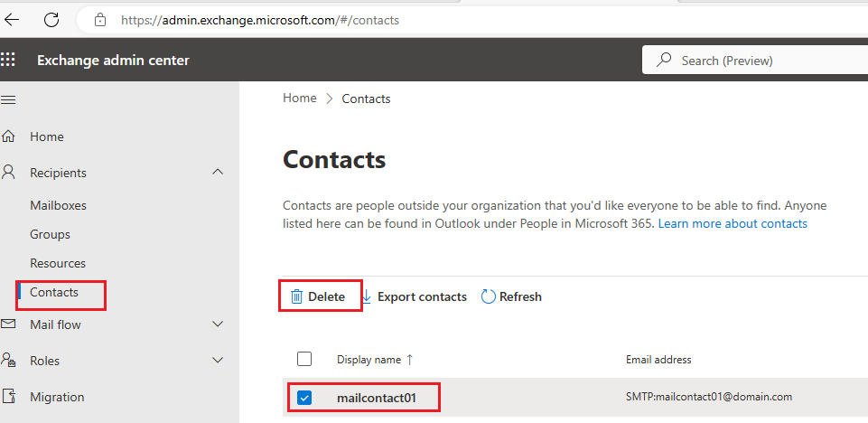Image resolution: width=868 pixels, height=423 pixels.
Task: Go to Home in the breadcrumb
Action: (x=300, y=99)
